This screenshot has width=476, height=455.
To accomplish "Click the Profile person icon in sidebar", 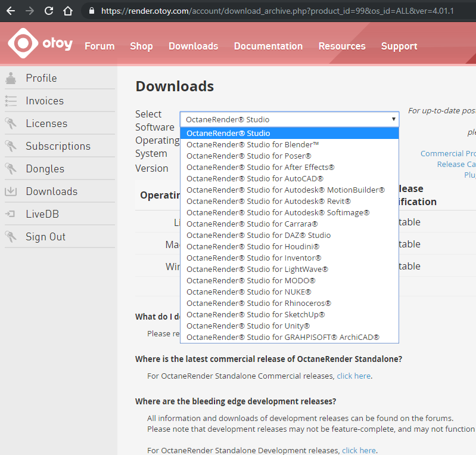I will point(11,78).
